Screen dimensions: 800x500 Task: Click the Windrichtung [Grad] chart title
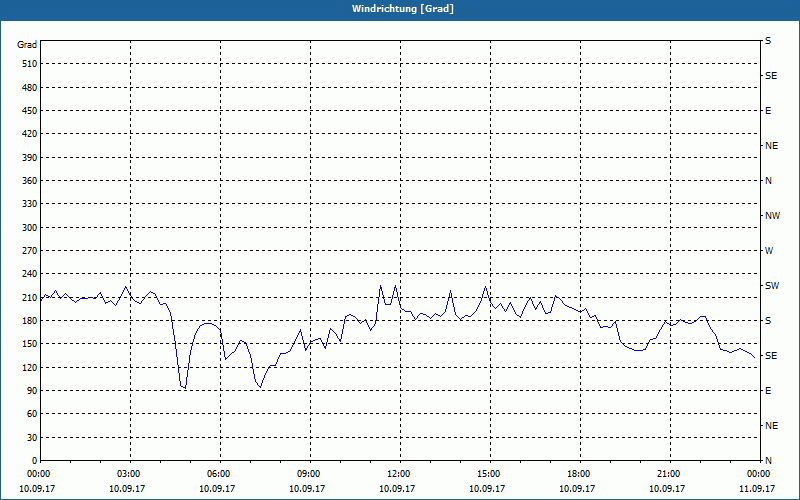[403, 9]
